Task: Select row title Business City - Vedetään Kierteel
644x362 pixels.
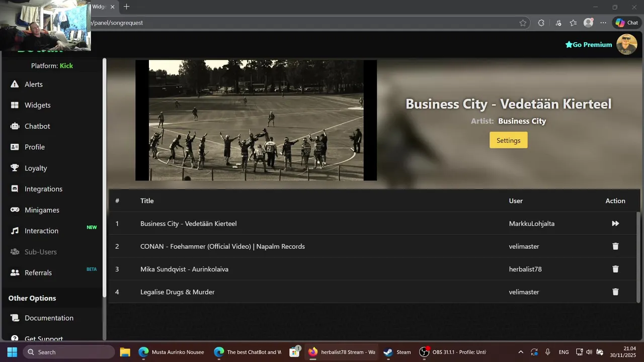Action: coord(188,223)
